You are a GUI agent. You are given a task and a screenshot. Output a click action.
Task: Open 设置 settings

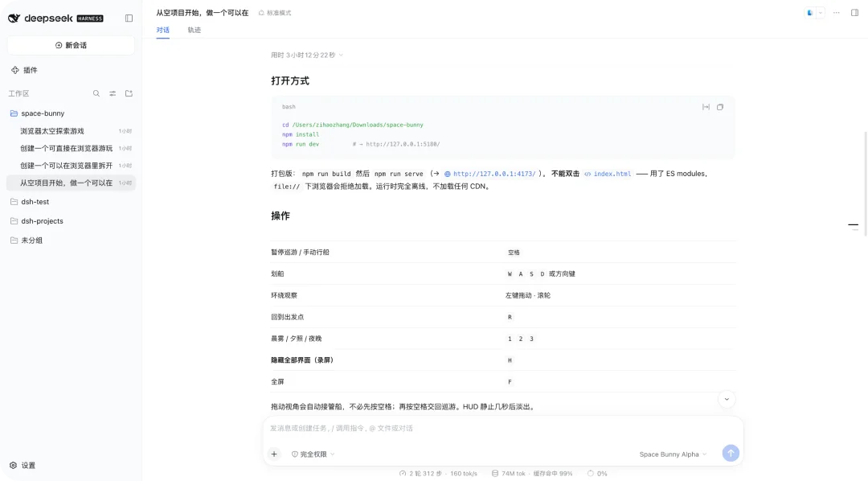point(23,466)
